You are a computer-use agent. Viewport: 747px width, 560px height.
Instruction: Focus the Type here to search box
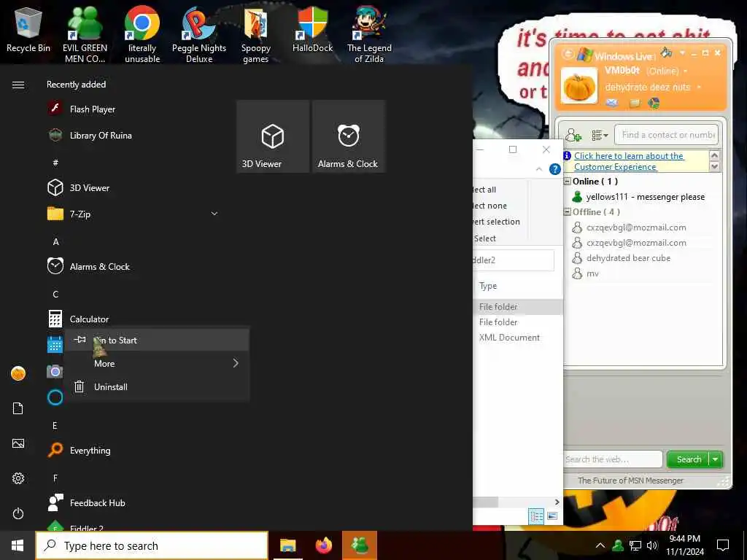click(152, 545)
